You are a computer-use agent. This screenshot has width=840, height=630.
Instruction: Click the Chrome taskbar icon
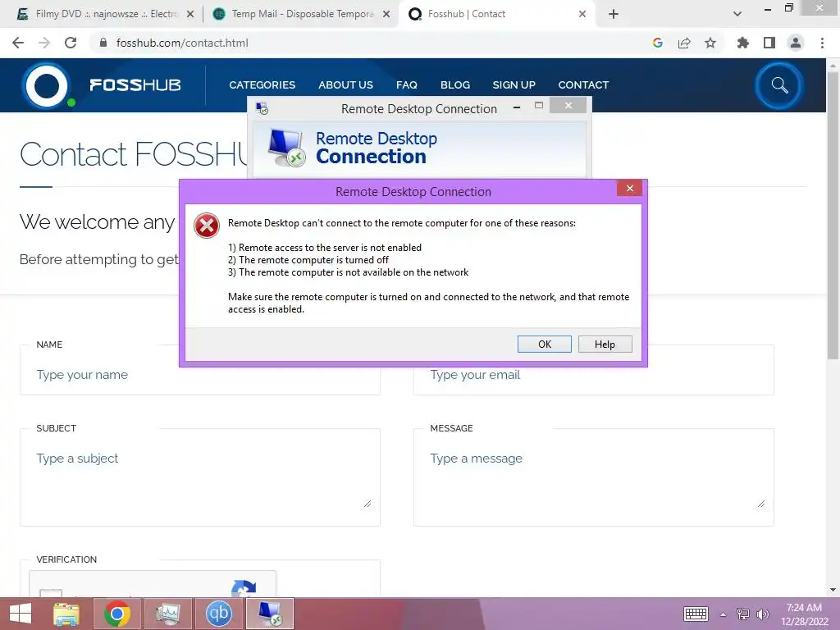(x=117, y=614)
